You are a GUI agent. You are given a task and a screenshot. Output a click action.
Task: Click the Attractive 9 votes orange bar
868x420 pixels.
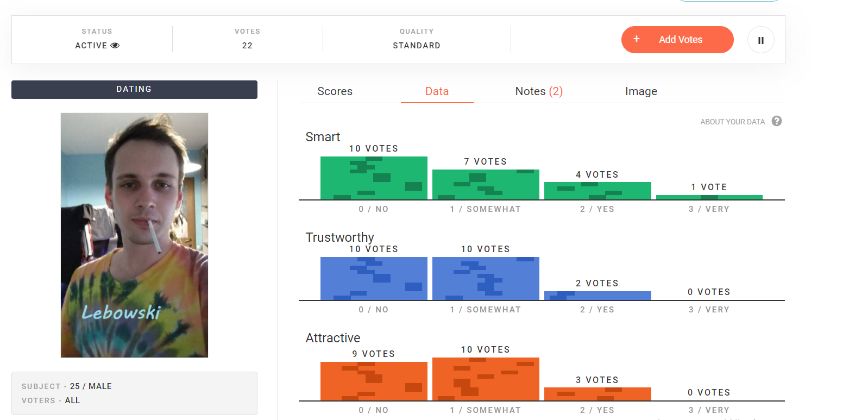374,381
